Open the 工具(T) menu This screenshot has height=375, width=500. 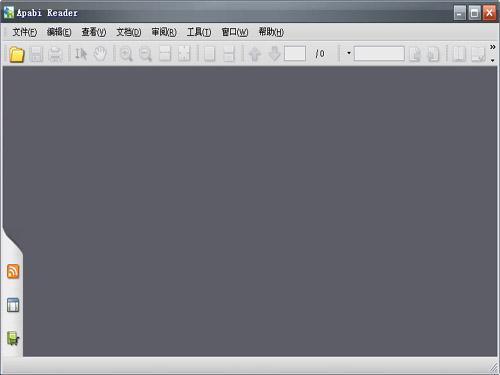point(199,32)
